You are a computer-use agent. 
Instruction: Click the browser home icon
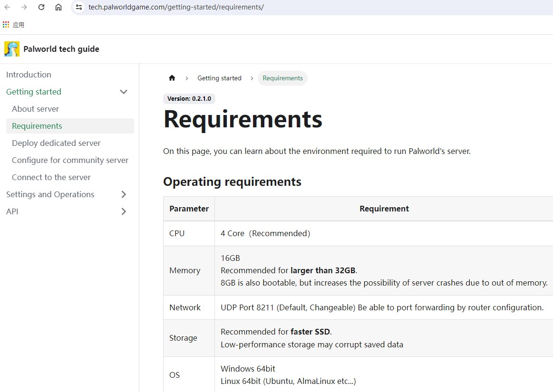tap(58, 7)
